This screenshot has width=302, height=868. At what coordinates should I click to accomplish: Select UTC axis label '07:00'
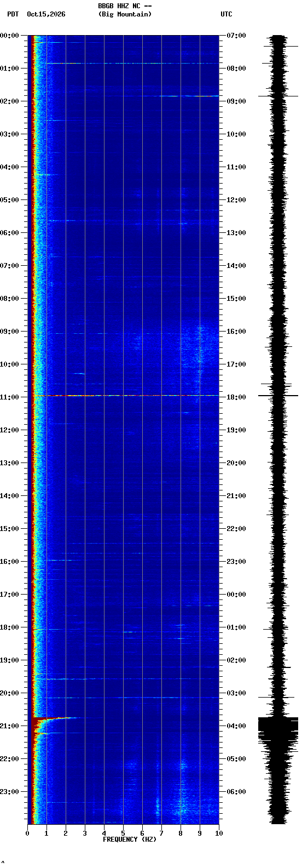point(236,36)
